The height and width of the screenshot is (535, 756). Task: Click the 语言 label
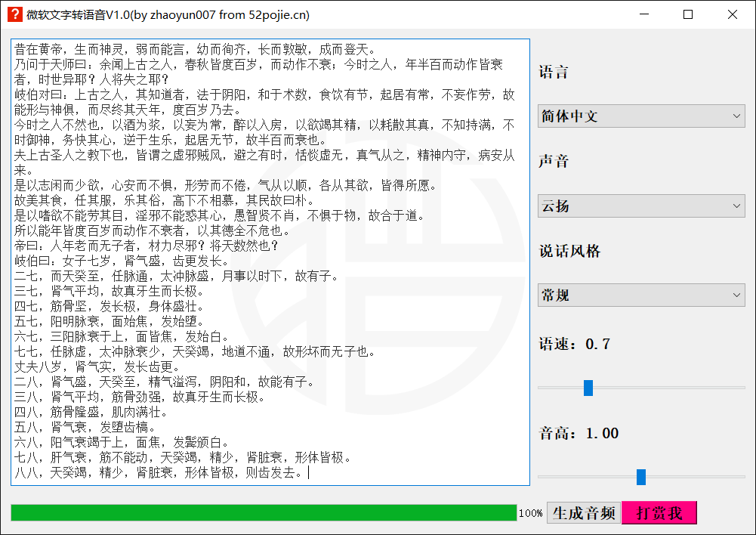pos(554,73)
